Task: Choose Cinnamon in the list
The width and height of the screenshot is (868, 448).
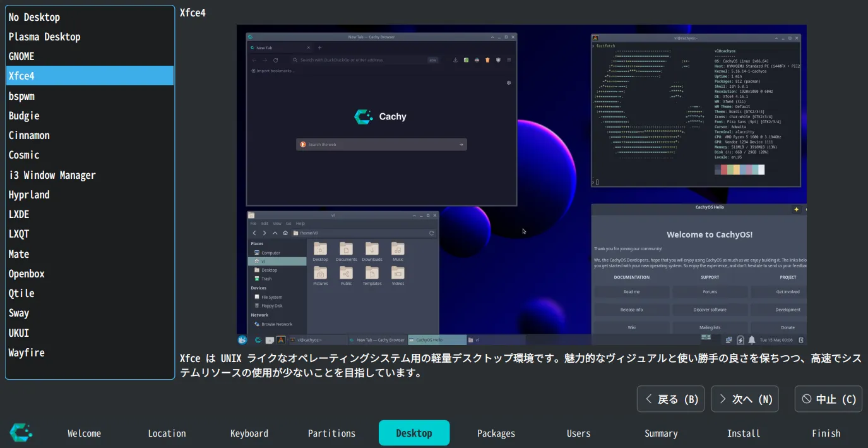Action: (90, 135)
